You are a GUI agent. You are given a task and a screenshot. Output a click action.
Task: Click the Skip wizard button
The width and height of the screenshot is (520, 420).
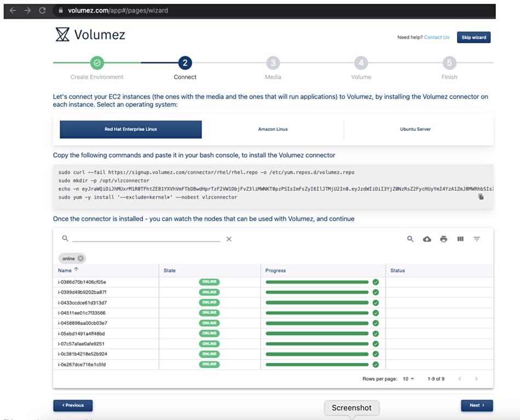tap(473, 37)
